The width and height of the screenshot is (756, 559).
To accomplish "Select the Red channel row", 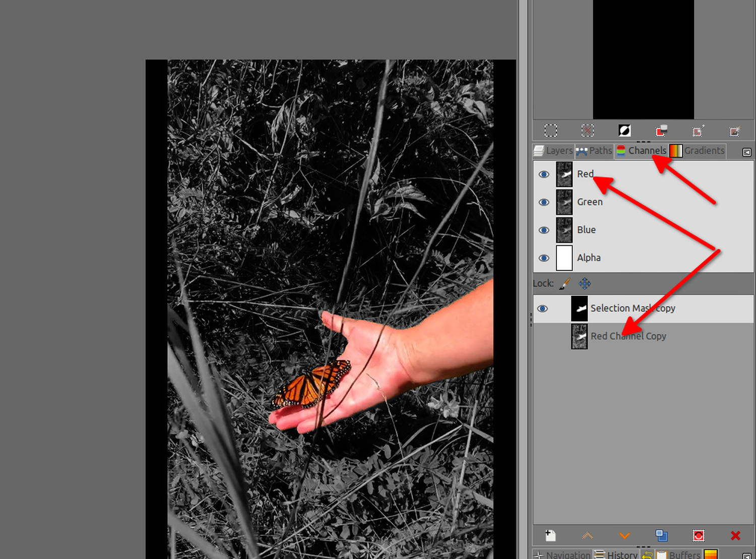I will [644, 174].
